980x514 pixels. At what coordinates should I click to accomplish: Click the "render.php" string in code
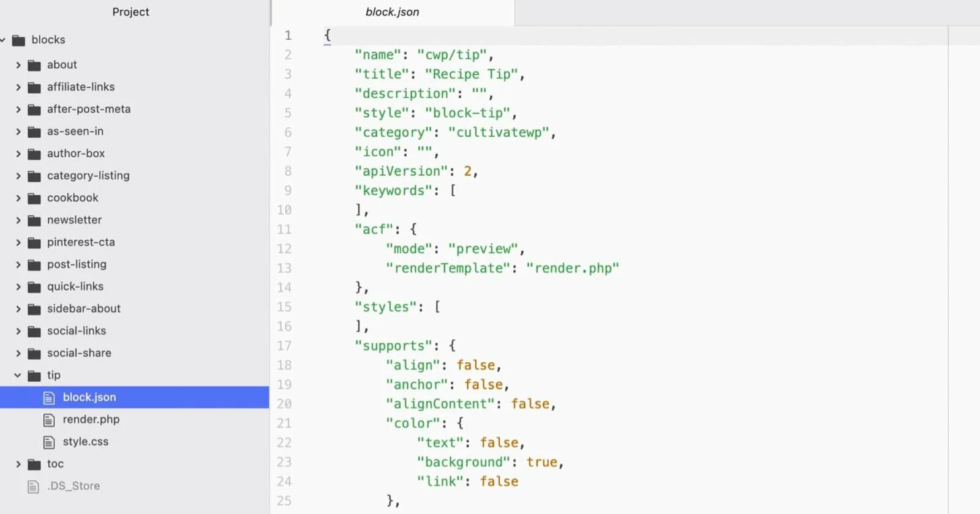[x=573, y=269]
